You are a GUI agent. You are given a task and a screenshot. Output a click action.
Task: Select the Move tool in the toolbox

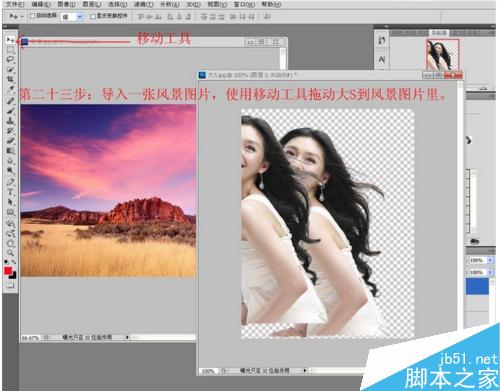[10, 40]
